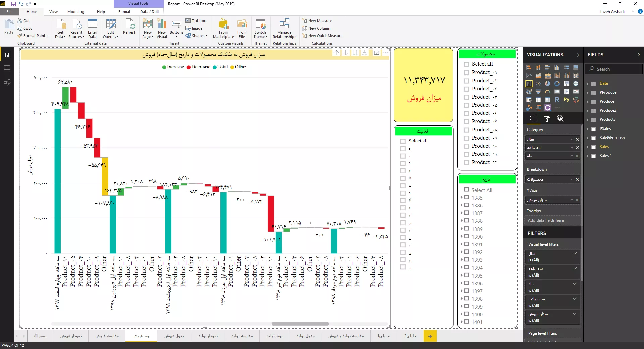Expand the 1395 date hierarchy node
This screenshot has width=644, height=349.
click(462, 276)
